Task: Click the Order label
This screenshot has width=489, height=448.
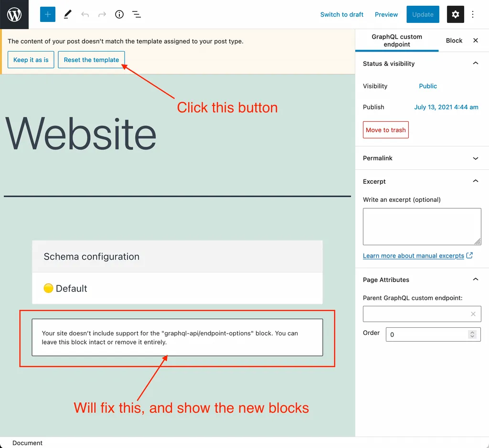Action: tap(371, 333)
